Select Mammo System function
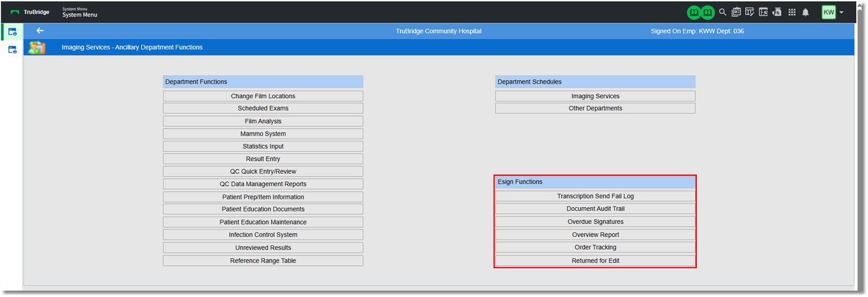This screenshot has width=868, height=297. 263,134
